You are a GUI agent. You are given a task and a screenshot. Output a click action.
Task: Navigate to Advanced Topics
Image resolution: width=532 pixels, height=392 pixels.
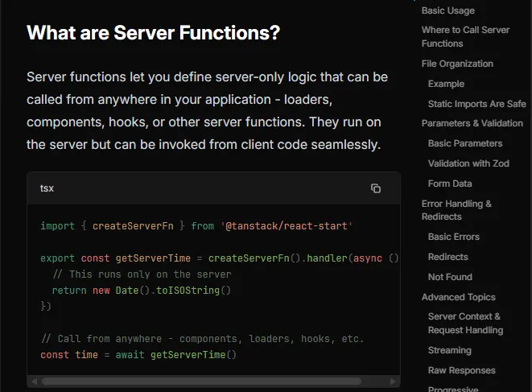(458, 297)
